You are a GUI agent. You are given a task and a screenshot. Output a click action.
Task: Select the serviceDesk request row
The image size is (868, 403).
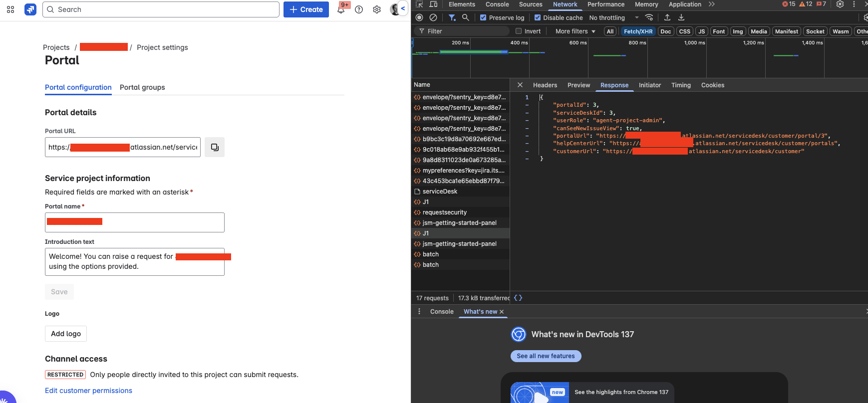click(x=460, y=192)
